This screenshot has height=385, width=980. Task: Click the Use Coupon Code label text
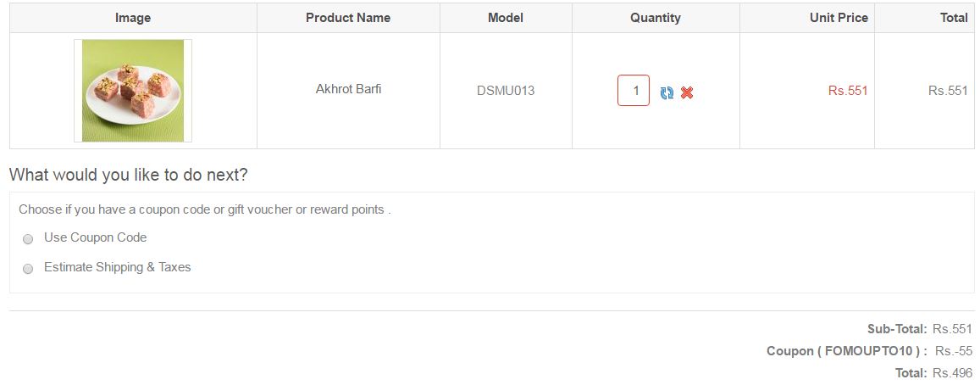pos(95,237)
